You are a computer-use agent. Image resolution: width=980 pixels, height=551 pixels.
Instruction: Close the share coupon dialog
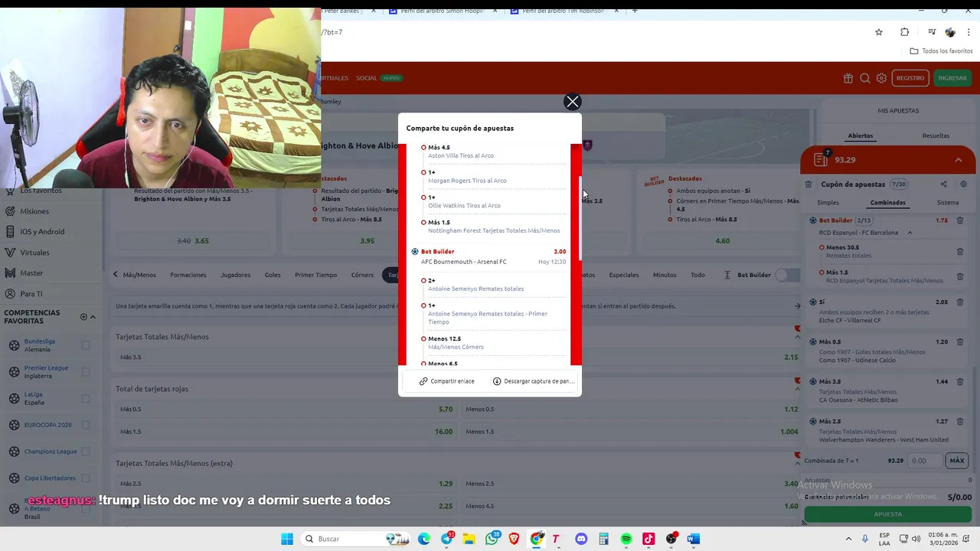tap(572, 102)
